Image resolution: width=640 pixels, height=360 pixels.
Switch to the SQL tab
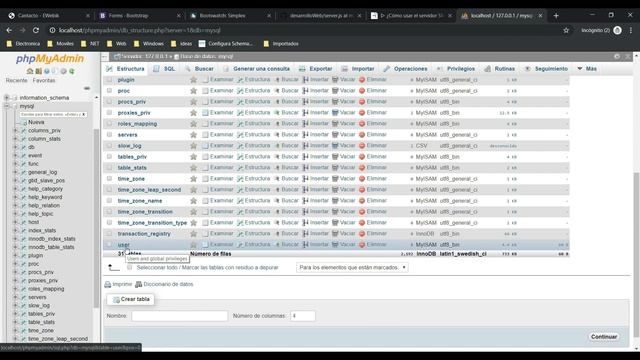click(x=164, y=69)
